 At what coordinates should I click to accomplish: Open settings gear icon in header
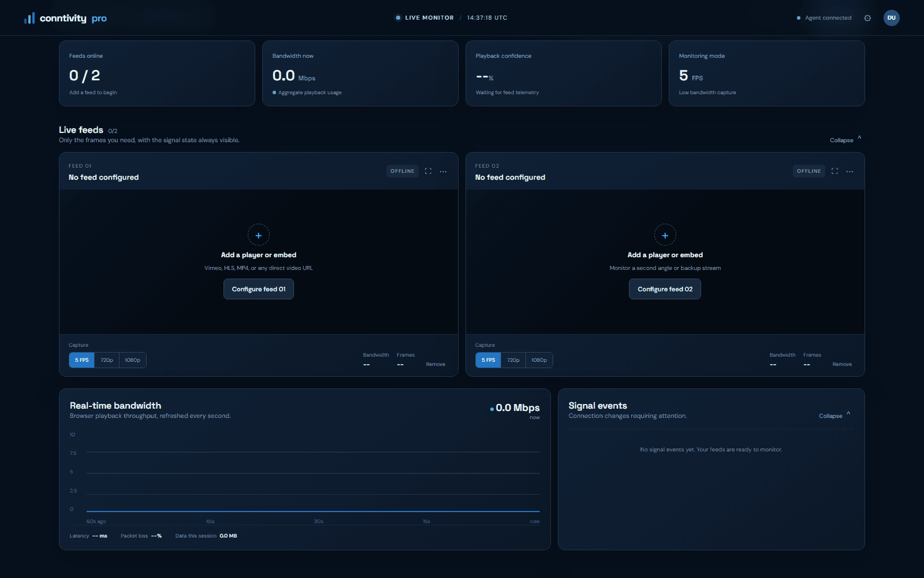867,18
